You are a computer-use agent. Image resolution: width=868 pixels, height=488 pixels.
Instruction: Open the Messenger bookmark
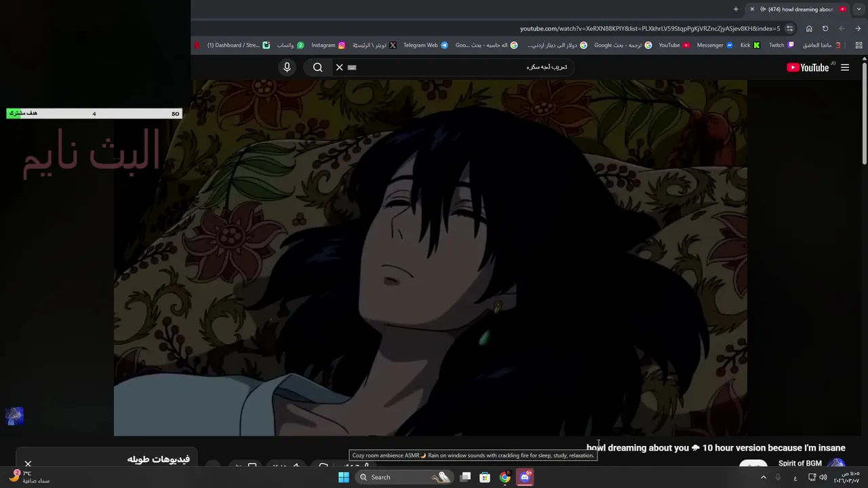click(715, 45)
